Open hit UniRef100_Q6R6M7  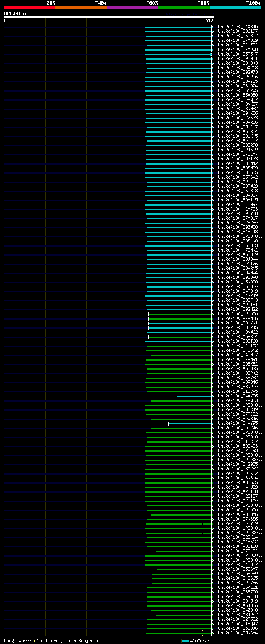pos(238,54)
